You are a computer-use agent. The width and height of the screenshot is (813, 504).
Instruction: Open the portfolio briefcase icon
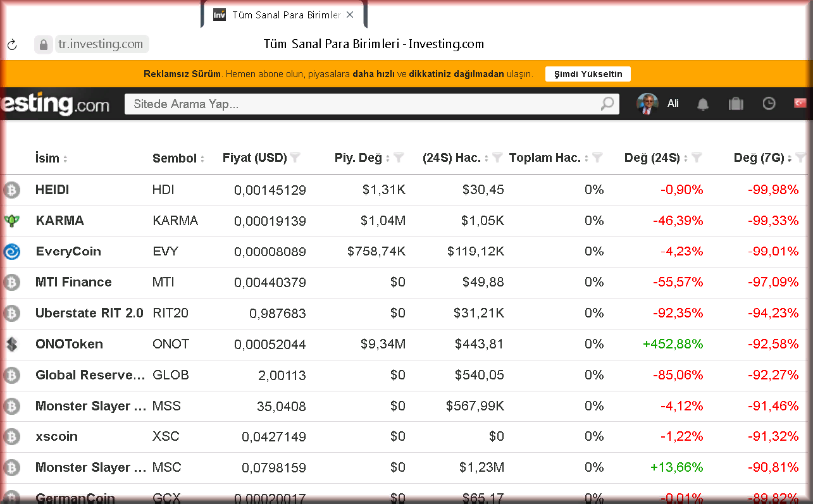click(x=736, y=104)
